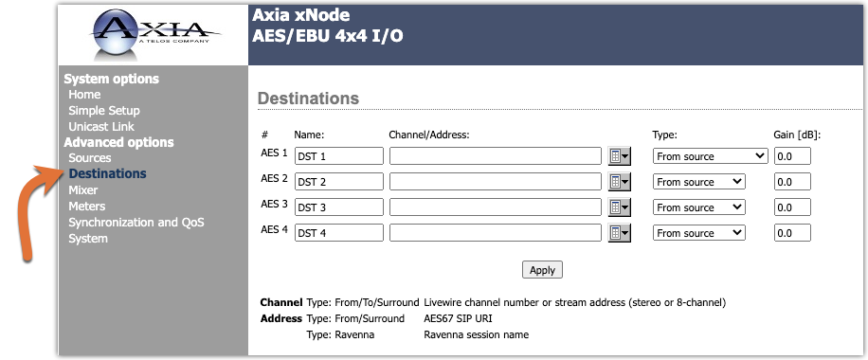The height and width of the screenshot is (360, 868).
Task: Go to the Meters page
Action: tap(86, 206)
